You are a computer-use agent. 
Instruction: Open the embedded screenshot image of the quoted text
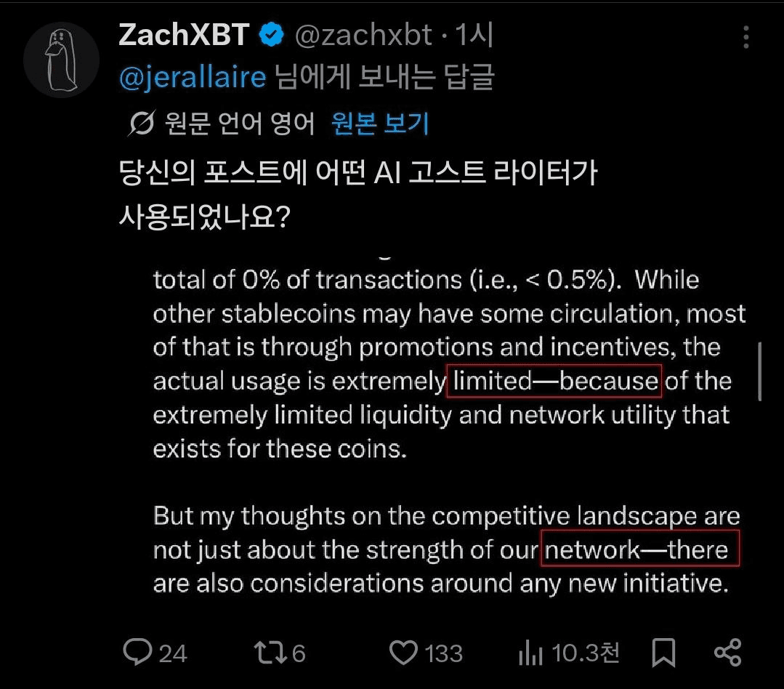[x=448, y=425]
